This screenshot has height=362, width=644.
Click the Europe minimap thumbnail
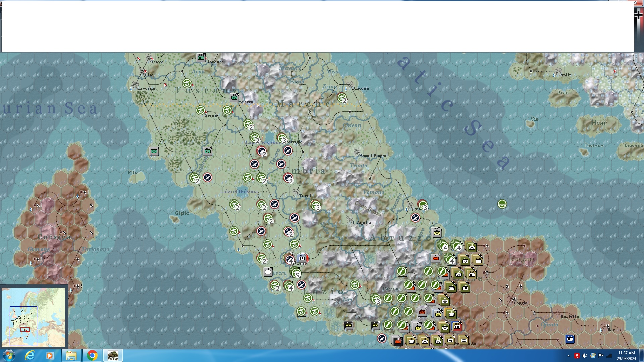click(34, 317)
